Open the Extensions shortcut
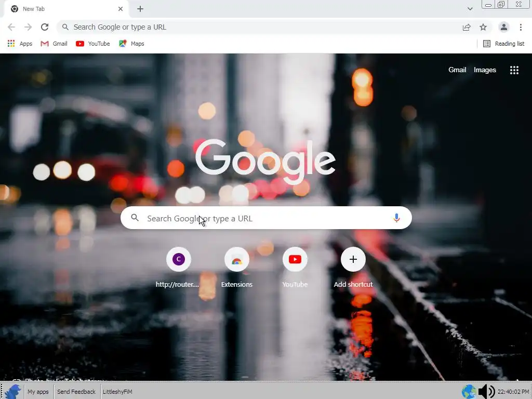Image resolution: width=532 pixels, height=399 pixels. [x=237, y=268]
